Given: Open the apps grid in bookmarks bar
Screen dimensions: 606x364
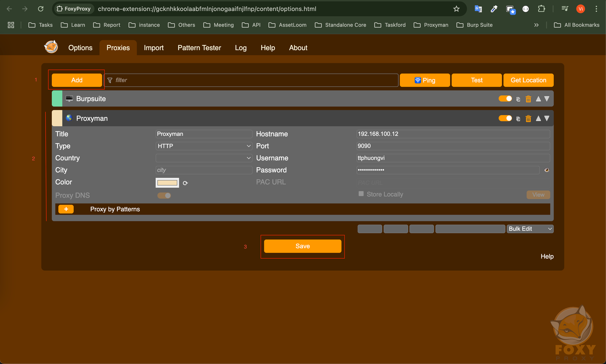Looking at the screenshot, I should (11, 25).
